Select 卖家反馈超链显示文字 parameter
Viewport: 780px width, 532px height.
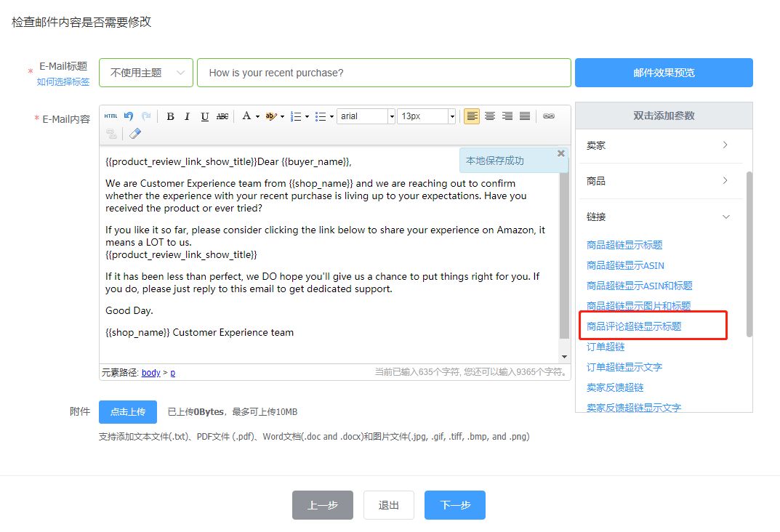pyautogui.click(x=634, y=408)
